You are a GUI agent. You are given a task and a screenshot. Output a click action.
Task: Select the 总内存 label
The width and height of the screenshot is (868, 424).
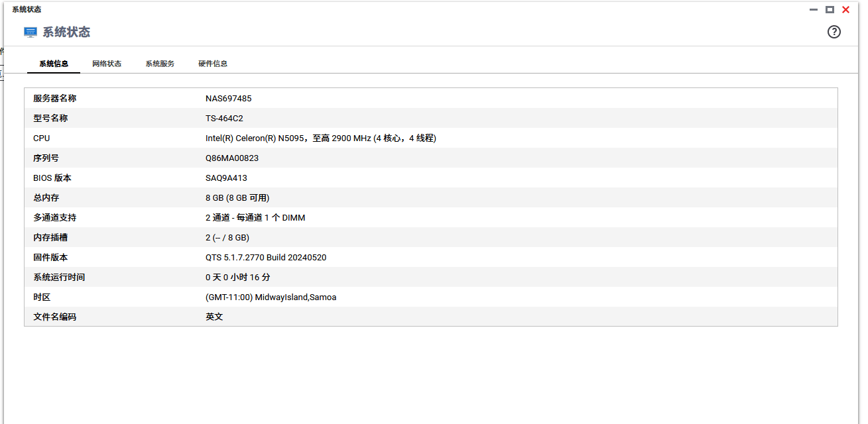(x=46, y=197)
